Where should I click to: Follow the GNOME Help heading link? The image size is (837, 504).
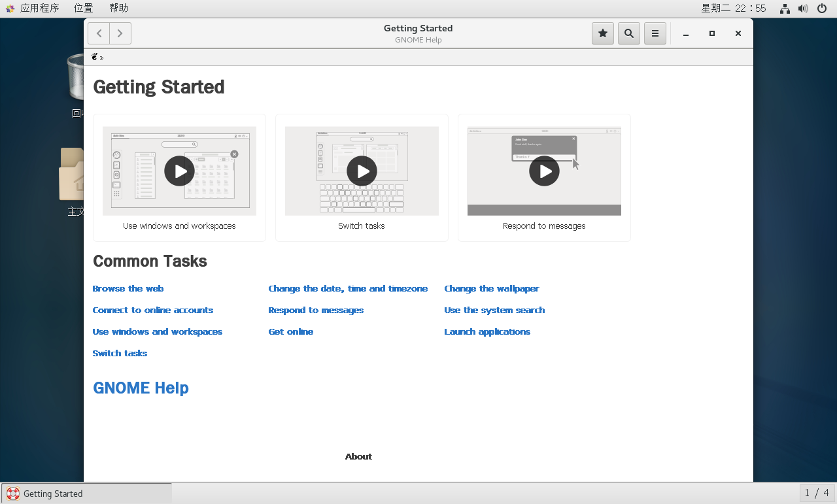point(141,388)
